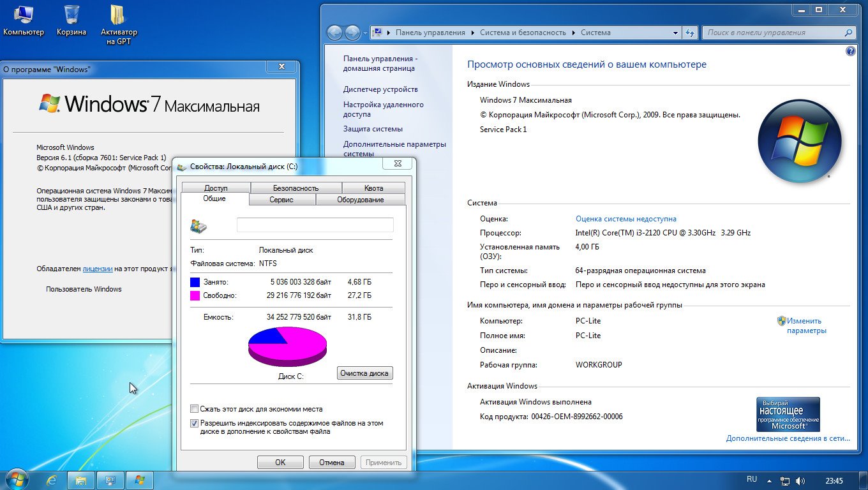Open the Защита системы link
Image resolution: width=868 pixels, height=490 pixels.
373,129
